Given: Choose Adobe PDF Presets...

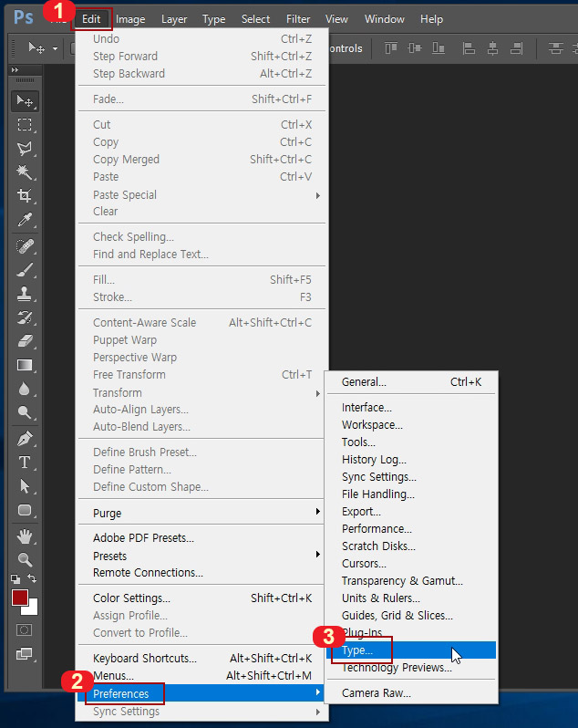Looking at the screenshot, I should pyautogui.click(x=201, y=537).
